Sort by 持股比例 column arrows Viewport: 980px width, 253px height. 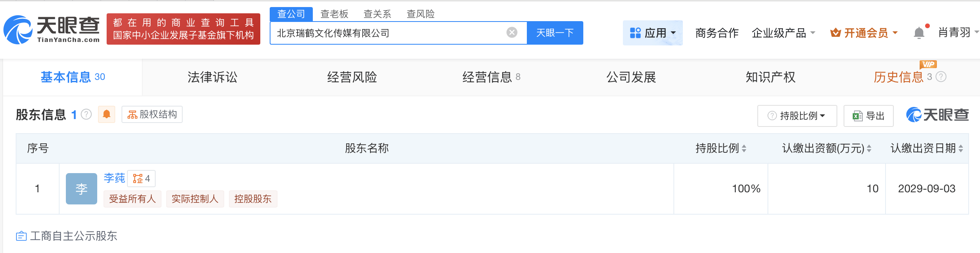(744, 148)
